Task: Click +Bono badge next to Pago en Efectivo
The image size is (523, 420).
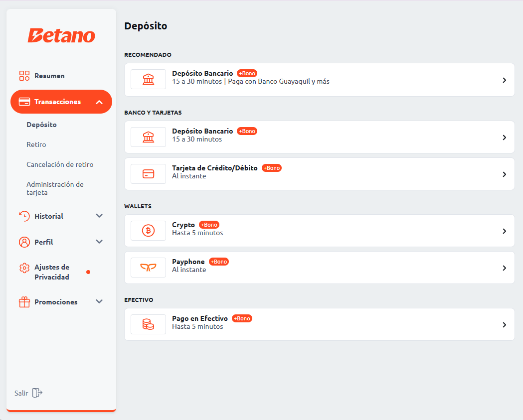Action: [x=242, y=319]
